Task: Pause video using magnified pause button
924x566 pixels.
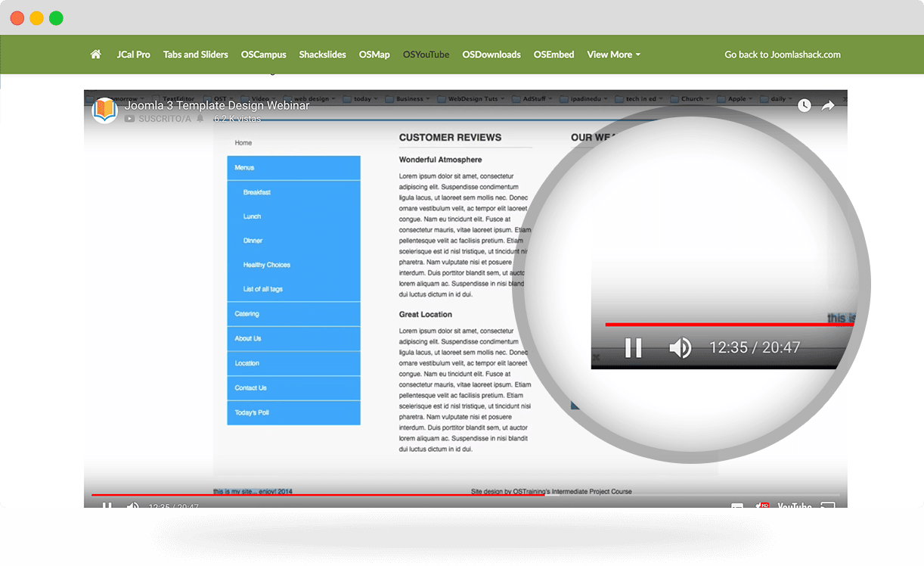Action: (633, 348)
